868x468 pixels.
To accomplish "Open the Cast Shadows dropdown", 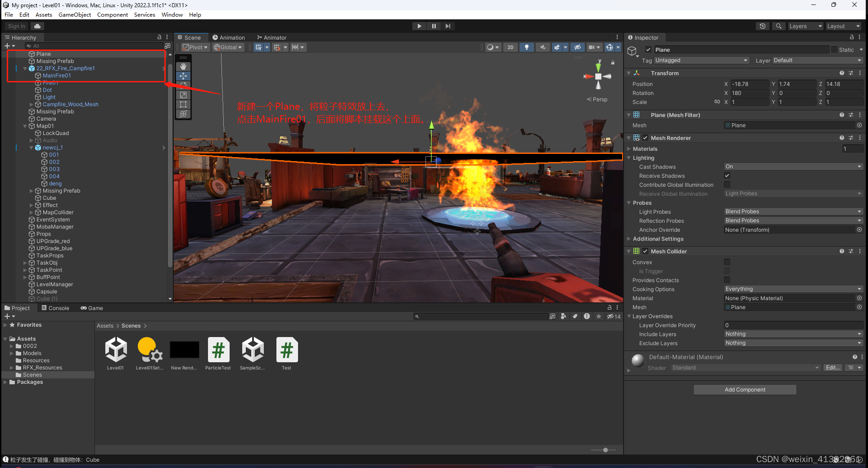I will coord(793,166).
